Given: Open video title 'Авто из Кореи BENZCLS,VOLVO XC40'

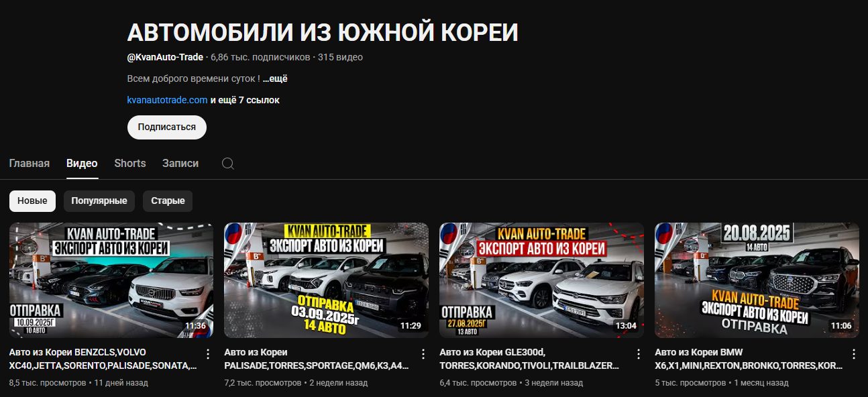Looking at the screenshot, I should point(103,359).
